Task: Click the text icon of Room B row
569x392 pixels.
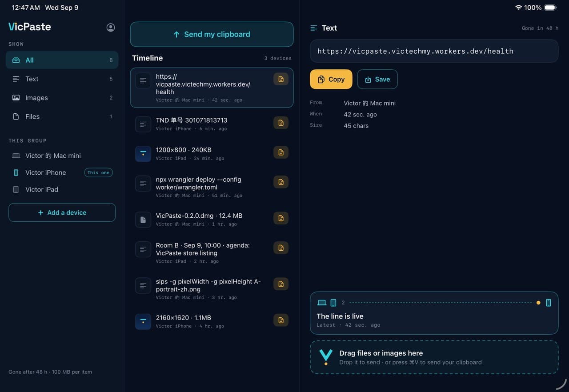Action: pos(143,249)
